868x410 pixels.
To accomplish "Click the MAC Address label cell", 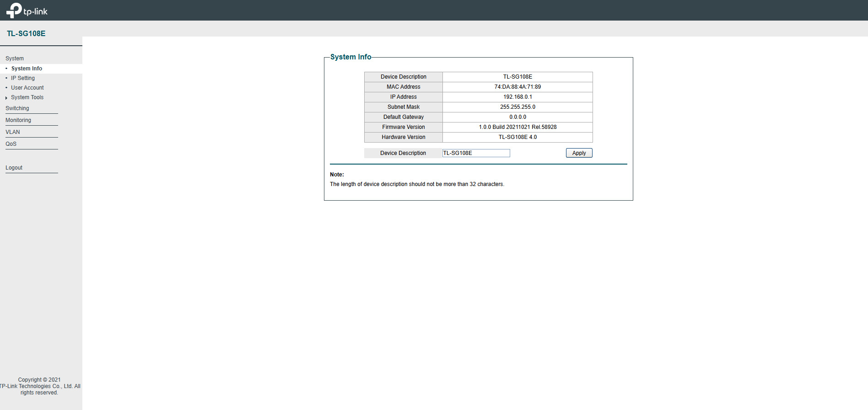I will (x=404, y=87).
